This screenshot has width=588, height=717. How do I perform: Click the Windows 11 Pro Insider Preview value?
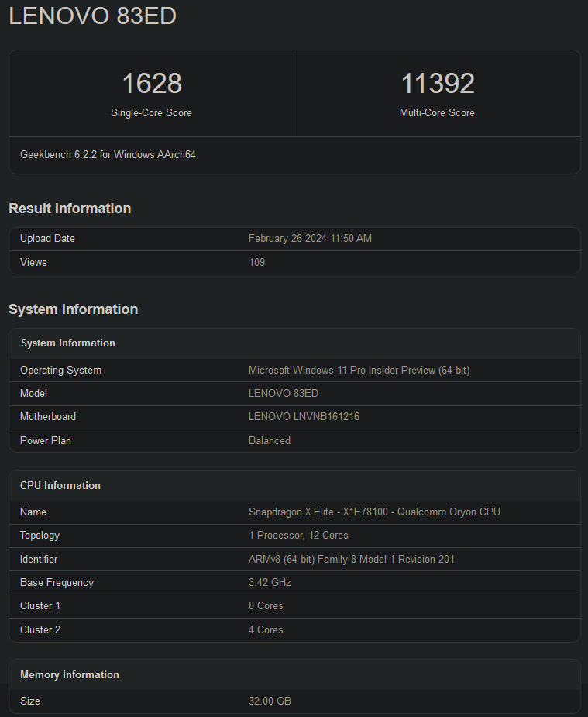[x=359, y=371]
